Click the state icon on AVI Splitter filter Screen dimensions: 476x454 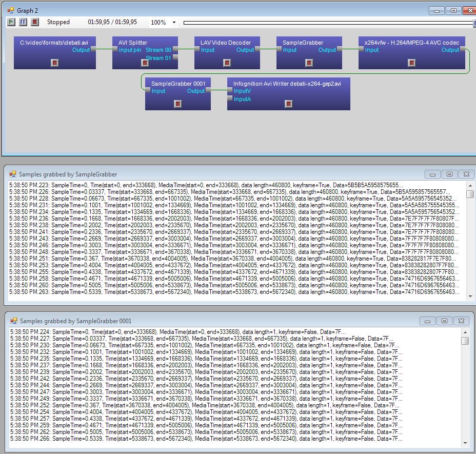(145, 63)
